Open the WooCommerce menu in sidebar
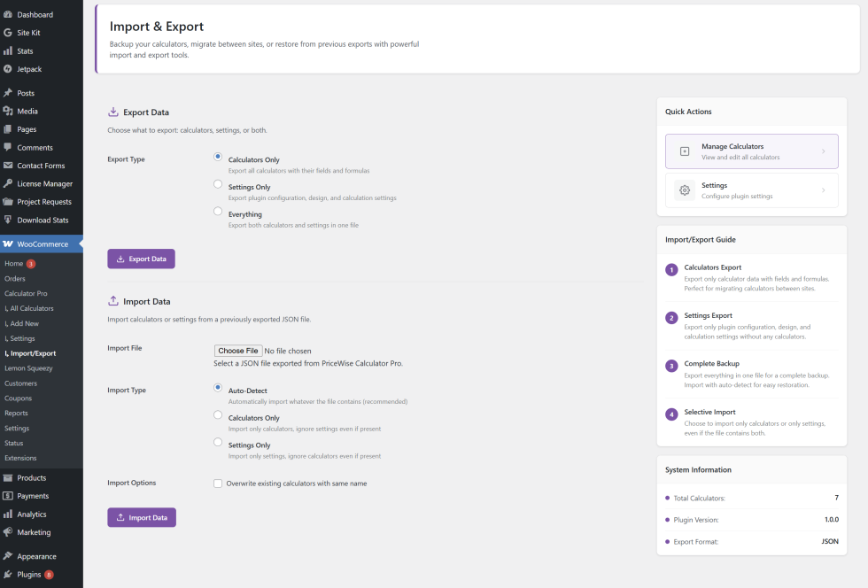The image size is (868, 588). coord(42,244)
